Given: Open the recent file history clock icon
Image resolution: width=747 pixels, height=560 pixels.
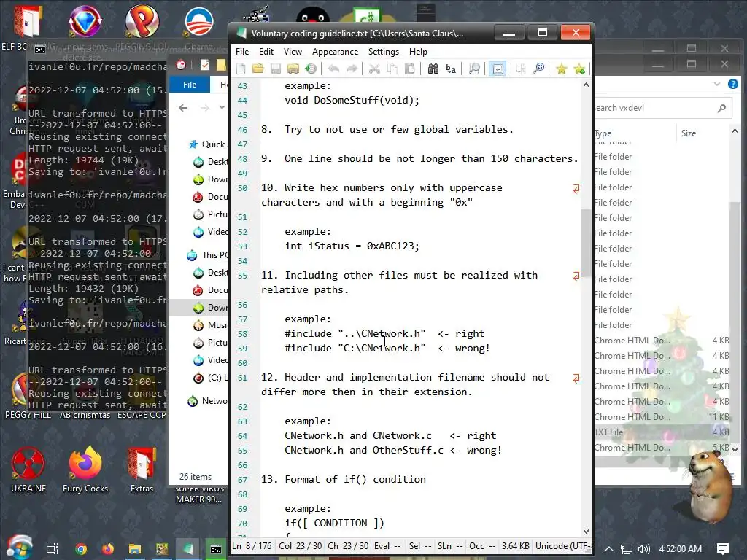Looking at the screenshot, I should pos(311,69).
